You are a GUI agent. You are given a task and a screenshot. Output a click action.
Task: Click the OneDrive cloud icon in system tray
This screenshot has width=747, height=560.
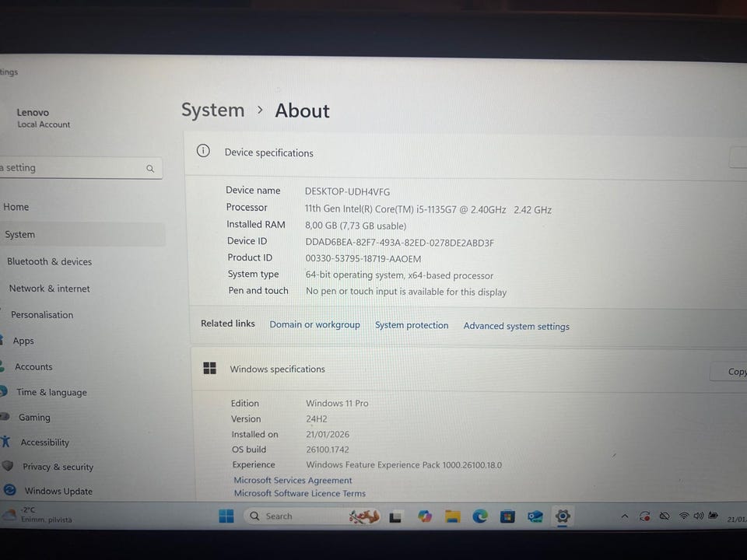(x=664, y=516)
